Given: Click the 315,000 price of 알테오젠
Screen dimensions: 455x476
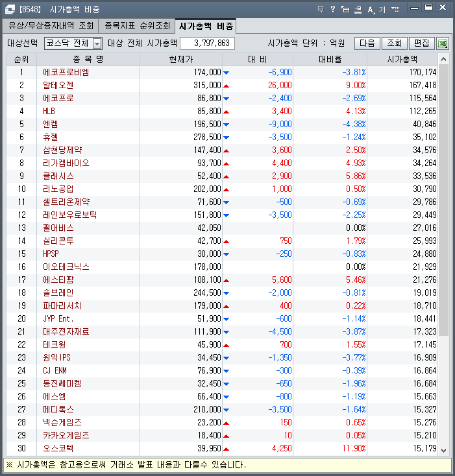Looking at the screenshot, I should [x=207, y=86].
